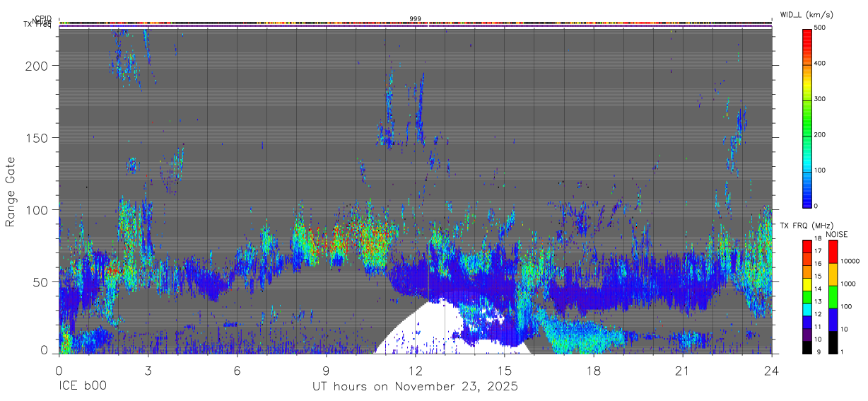Click the 1000 label on NOISE legend
Image resolution: width=868 pixels, height=401 pixels.
(x=847, y=284)
